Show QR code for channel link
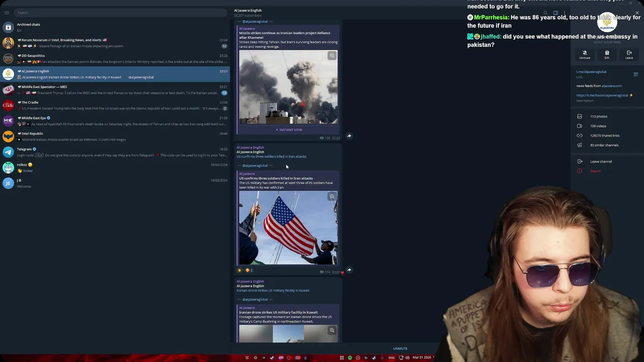This screenshot has width=644, height=362. coord(636,74)
